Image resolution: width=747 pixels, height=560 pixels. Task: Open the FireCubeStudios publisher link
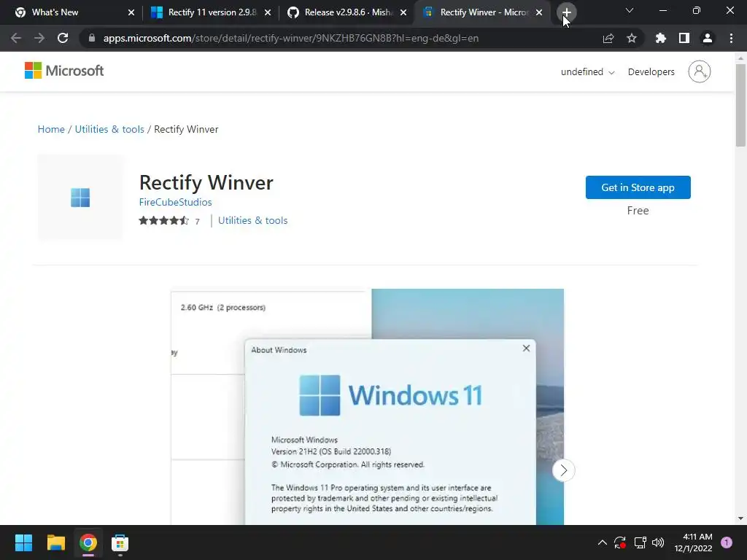(x=175, y=202)
